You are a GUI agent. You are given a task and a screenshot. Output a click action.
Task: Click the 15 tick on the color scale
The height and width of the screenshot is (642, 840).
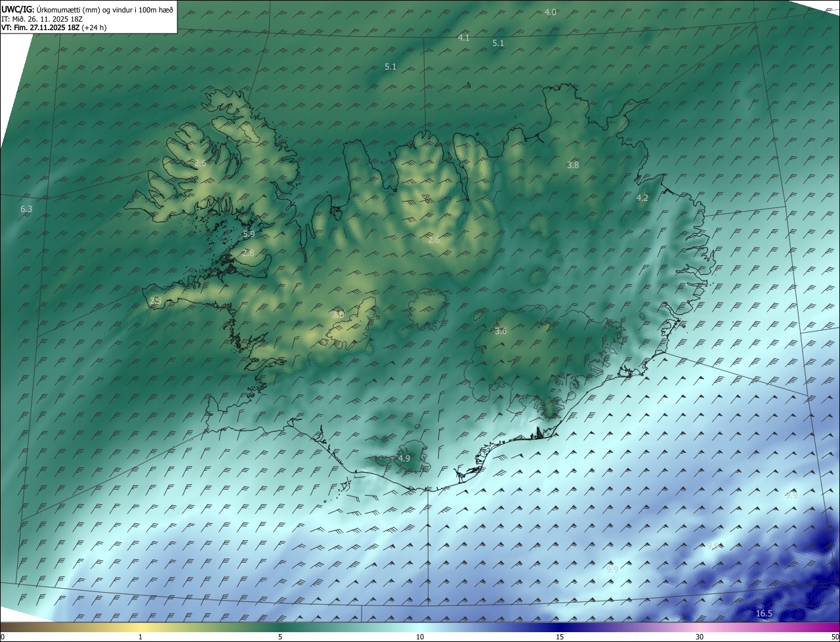[560, 637]
